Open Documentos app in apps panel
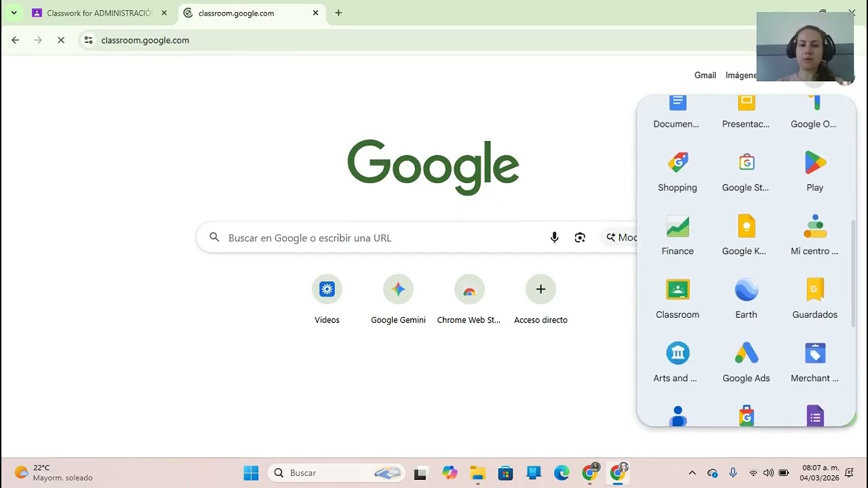Screen dimensions: 868x488 677,113
